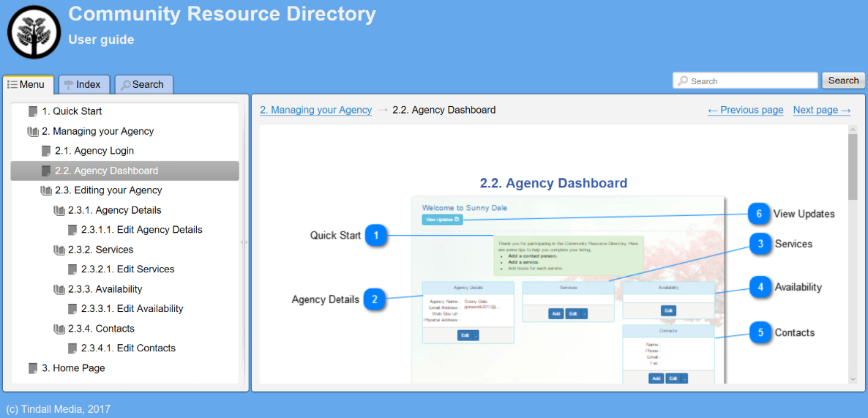Click the tree logo in the header
Screen dimensions: 868x418
tap(34, 31)
